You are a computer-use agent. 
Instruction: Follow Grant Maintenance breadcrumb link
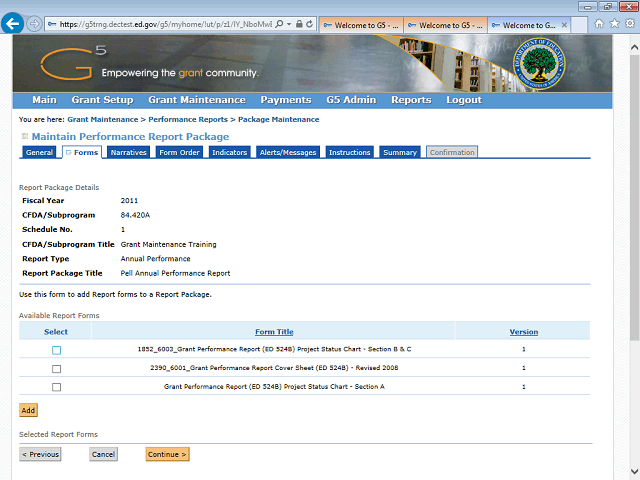click(103, 120)
